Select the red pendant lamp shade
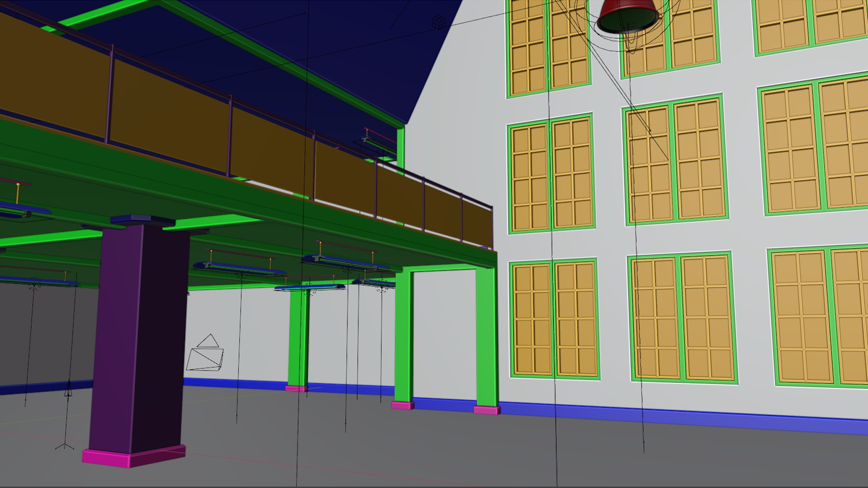 click(x=628, y=16)
